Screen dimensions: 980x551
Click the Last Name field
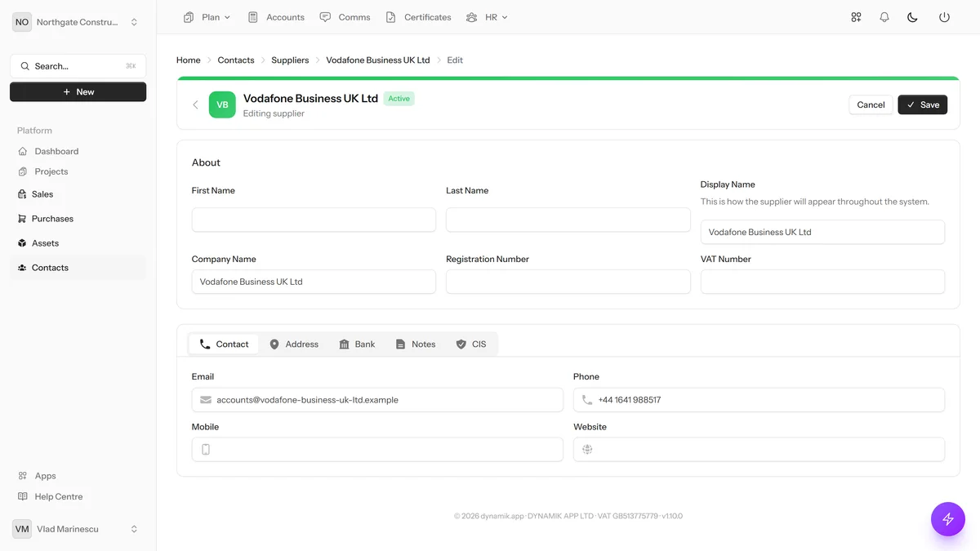click(568, 220)
